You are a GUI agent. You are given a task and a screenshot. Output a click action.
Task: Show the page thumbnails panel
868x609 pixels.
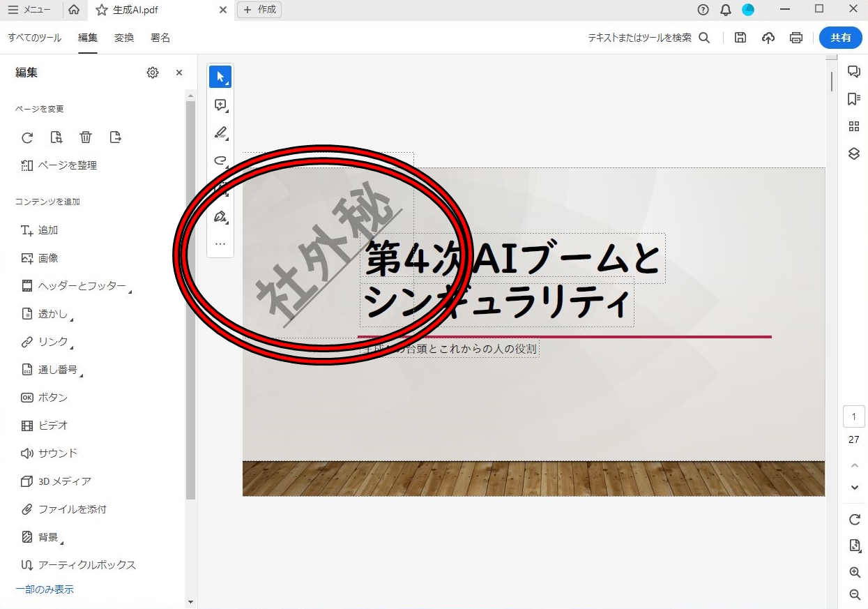tap(853, 126)
